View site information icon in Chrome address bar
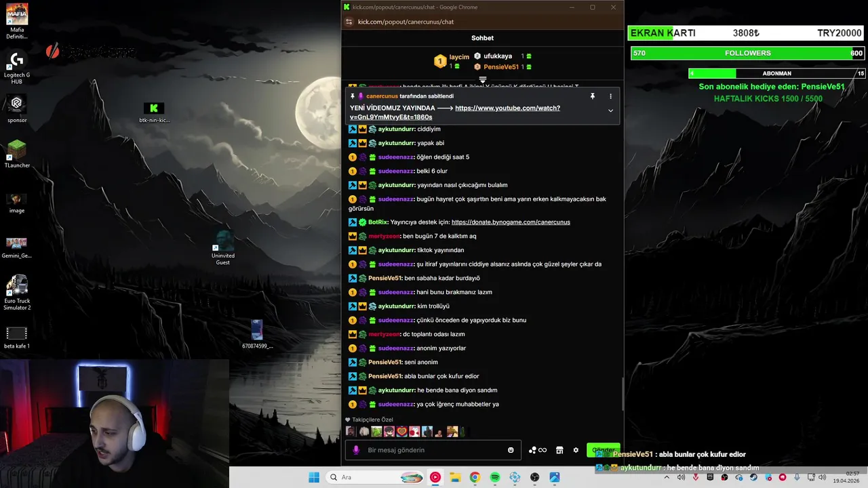Screen dimensions: 868x488 point(349,22)
